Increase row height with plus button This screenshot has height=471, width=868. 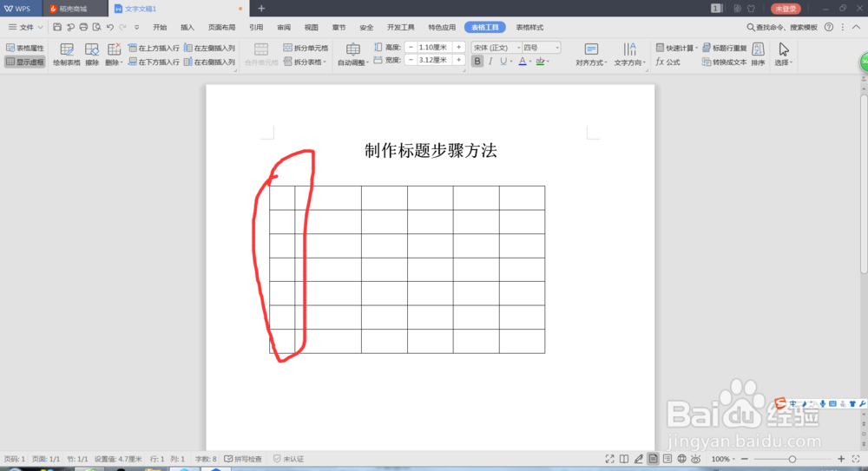458,48
